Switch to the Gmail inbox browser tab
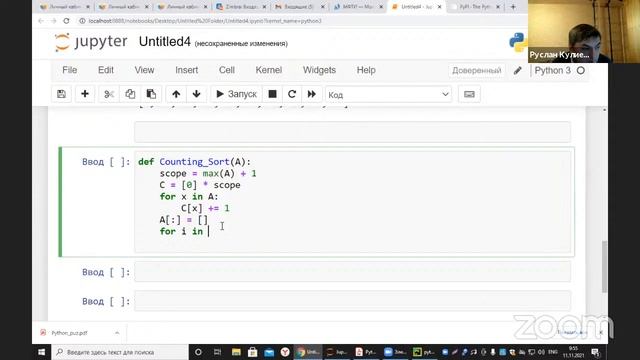Viewport: 640px width, 360px height. click(x=300, y=7)
